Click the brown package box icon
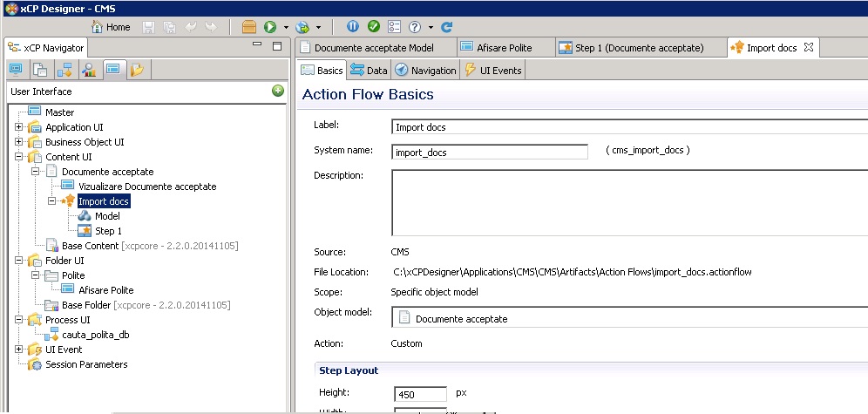 [x=249, y=26]
